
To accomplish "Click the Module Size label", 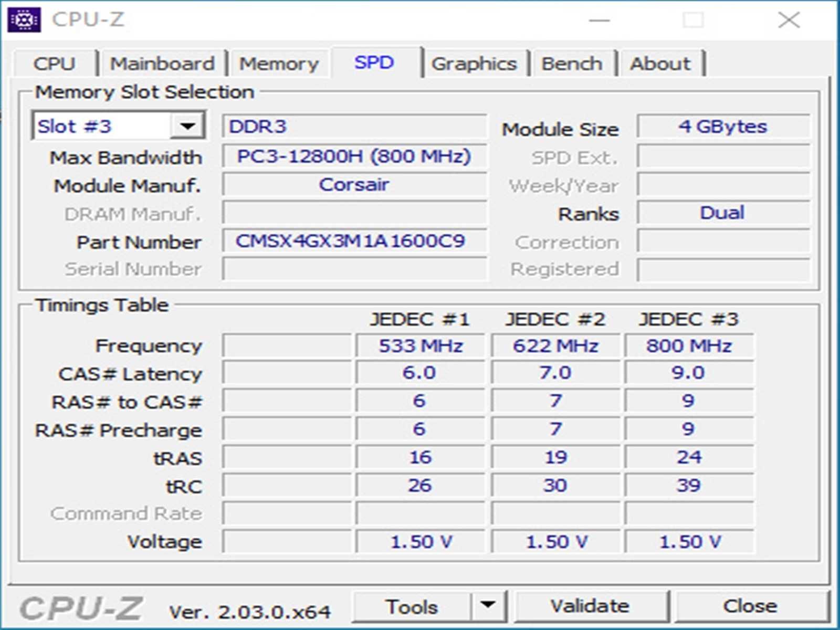I will (x=560, y=129).
